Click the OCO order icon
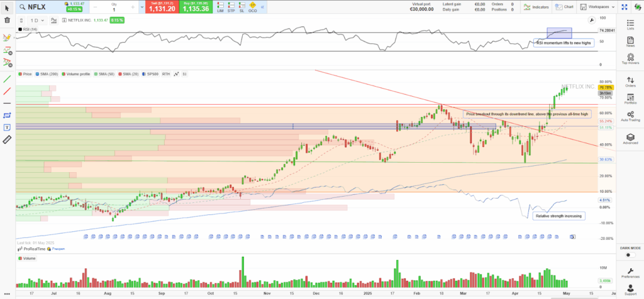 (x=252, y=8)
